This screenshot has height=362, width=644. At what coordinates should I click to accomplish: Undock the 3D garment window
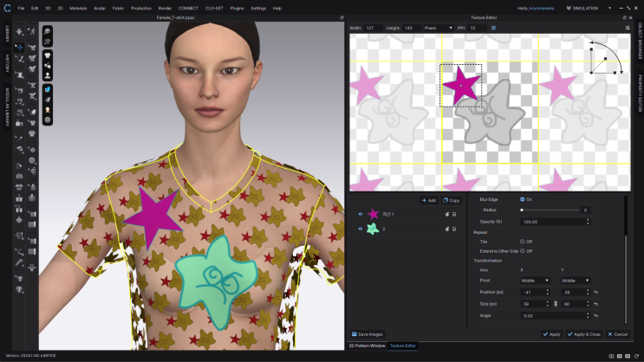pos(342,17)
